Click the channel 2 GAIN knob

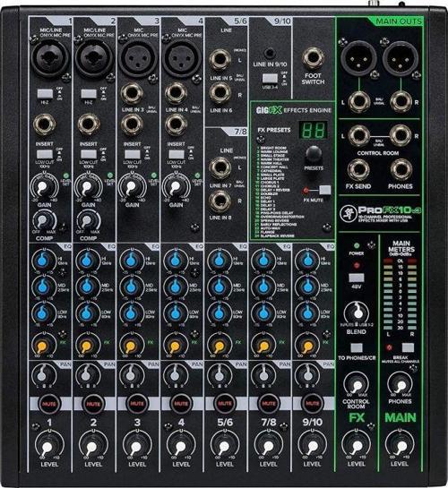click(x=88, y=187)
